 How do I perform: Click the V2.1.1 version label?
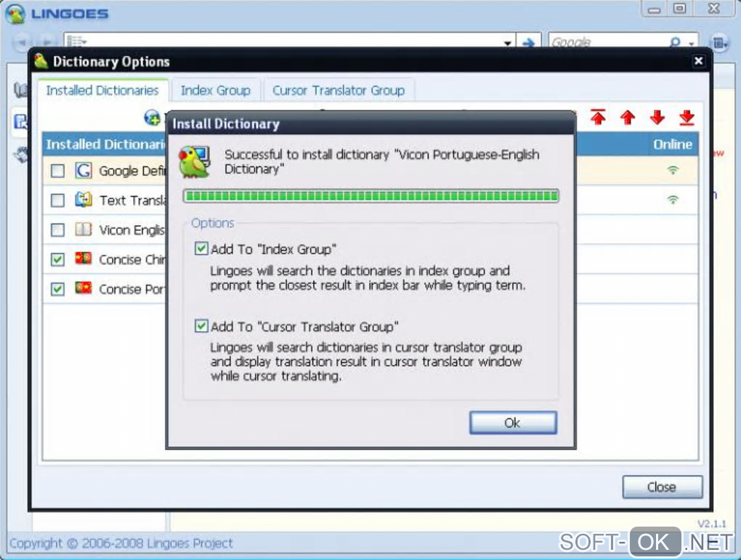point(712,524)
